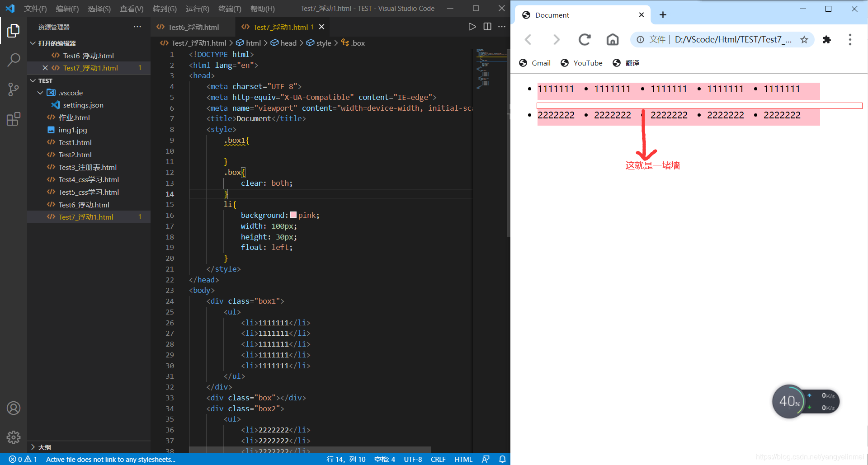Open a new Chrome tab
The width and height of the screenshot is (868, 465).
click(x=663, y=15)
